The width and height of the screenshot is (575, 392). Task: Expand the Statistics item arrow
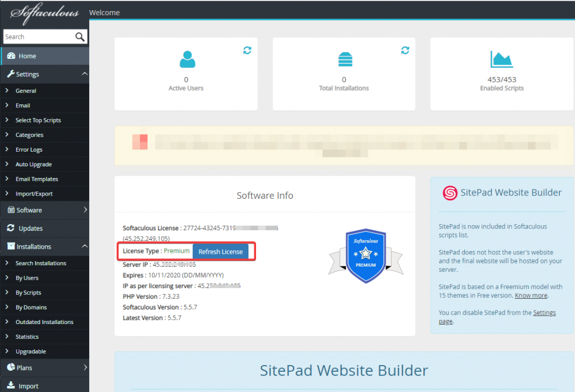tap(7, 336)
